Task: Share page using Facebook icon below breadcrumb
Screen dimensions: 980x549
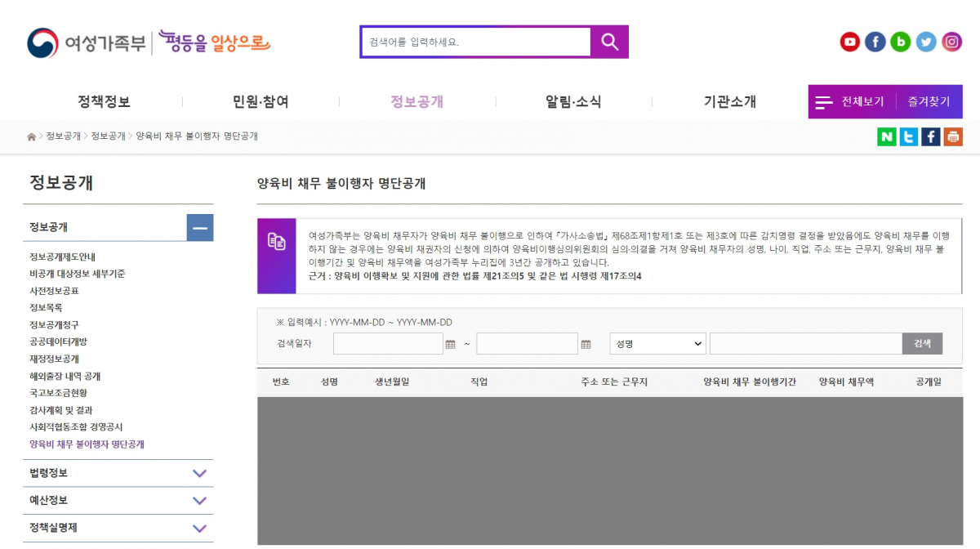Action: pos(930,136)
